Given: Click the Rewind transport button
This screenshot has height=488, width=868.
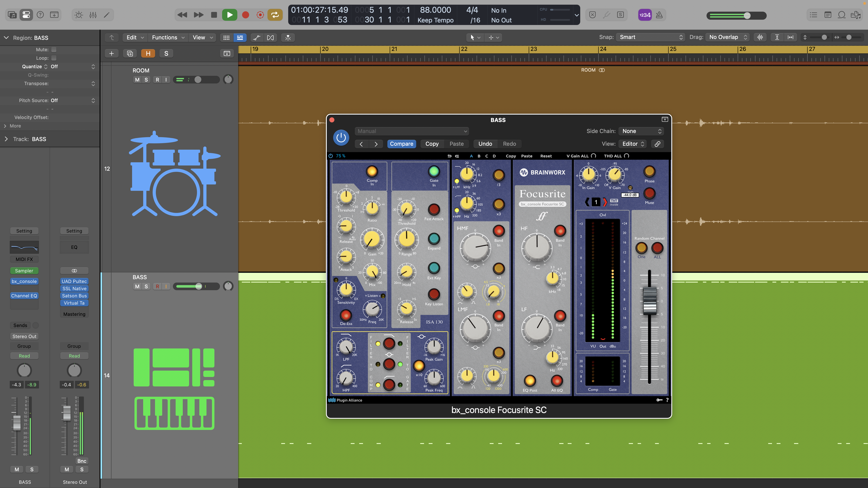Looking at the screenshot, I should [x=182, y=15].
